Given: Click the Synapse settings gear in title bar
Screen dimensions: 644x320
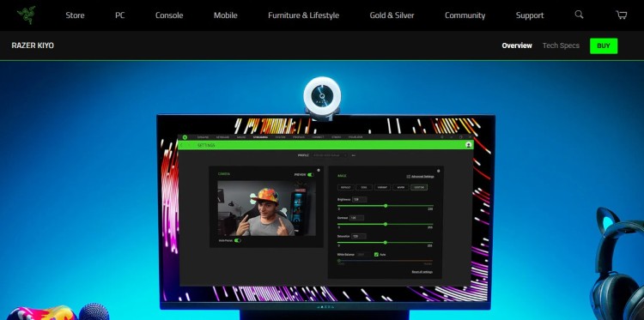Looking at the screenshot, I should (442, 137).
